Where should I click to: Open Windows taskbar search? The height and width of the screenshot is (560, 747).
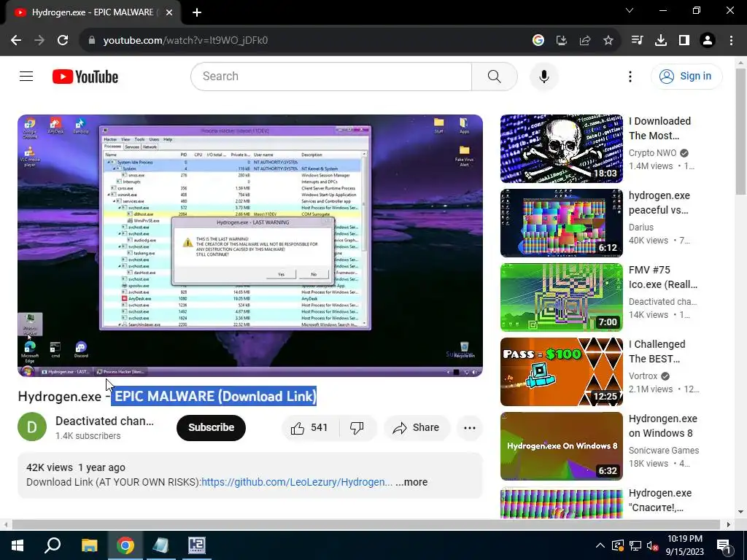(53, 545)
